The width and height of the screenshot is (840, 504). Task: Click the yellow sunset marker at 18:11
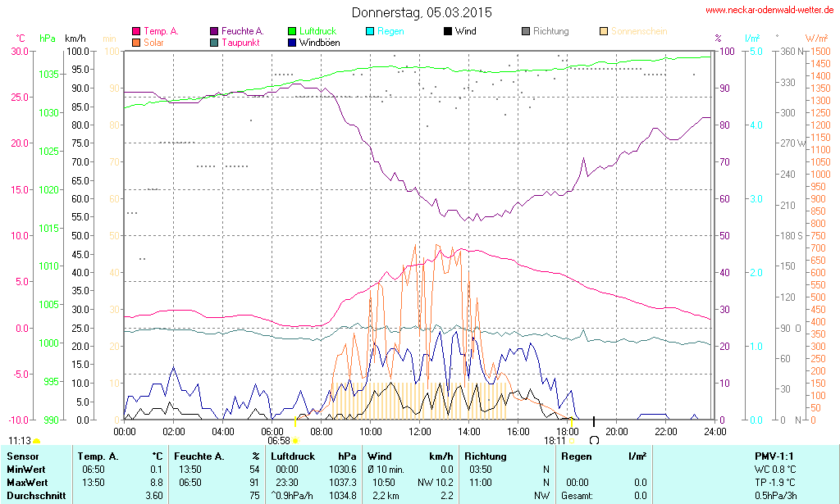click(571, 441)
